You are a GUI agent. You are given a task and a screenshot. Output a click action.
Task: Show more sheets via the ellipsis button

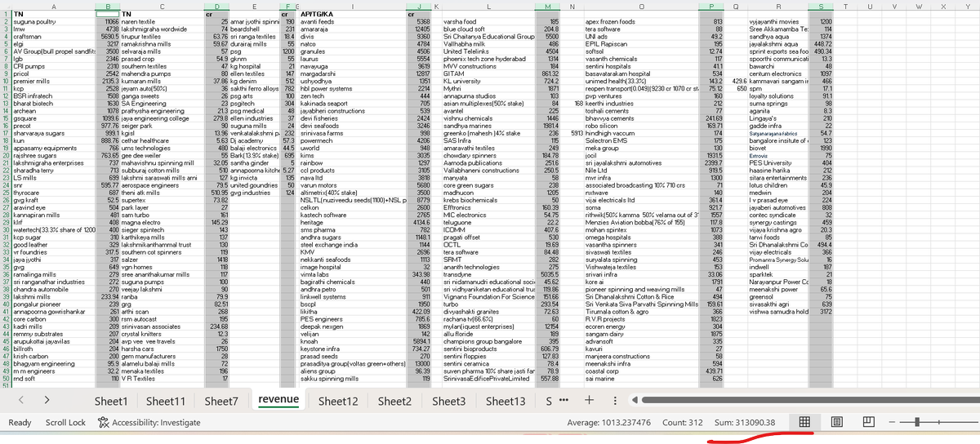[563, 401]
